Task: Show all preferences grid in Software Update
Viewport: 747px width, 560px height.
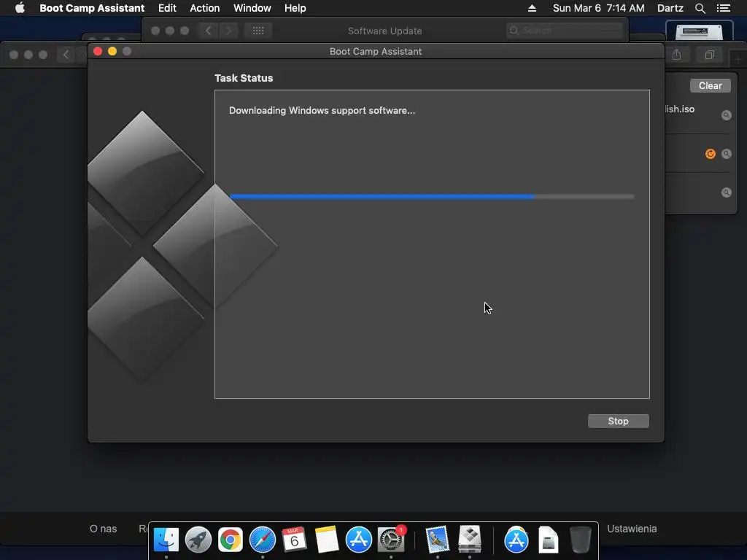Action: point(258,31)
